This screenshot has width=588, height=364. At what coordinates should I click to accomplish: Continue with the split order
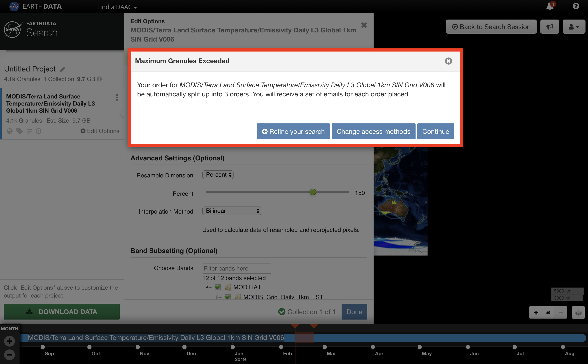pos(435,132)
